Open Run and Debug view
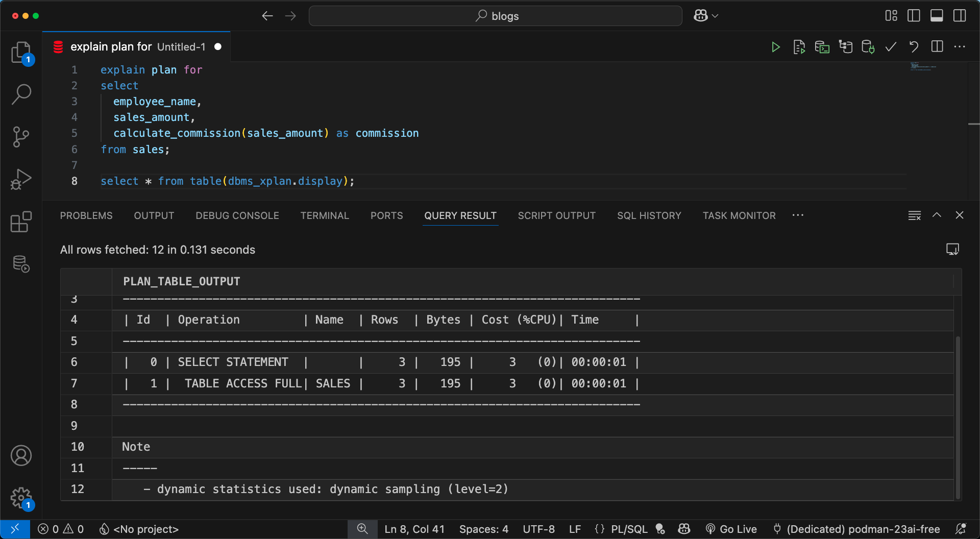Screen dimensions: 980x539 [x=21, y=179]
